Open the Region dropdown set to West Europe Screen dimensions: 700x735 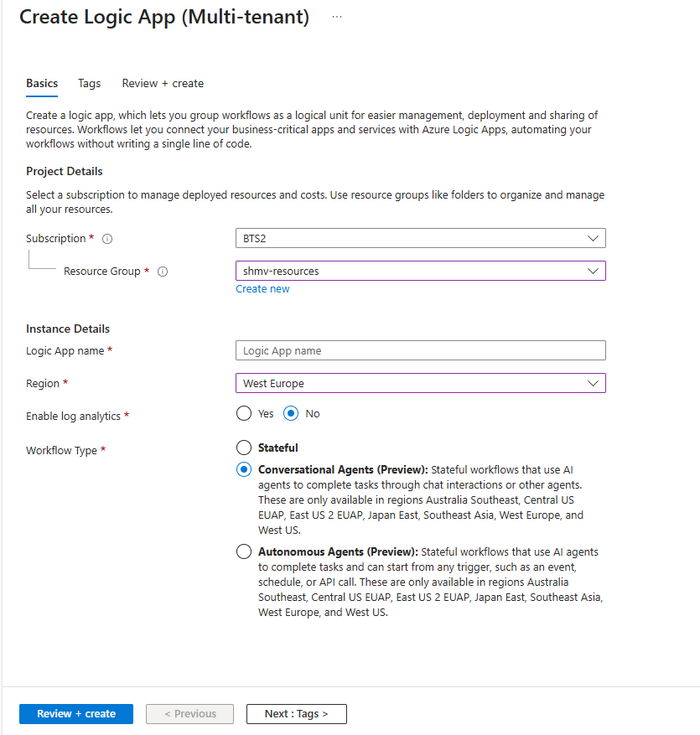419,383
